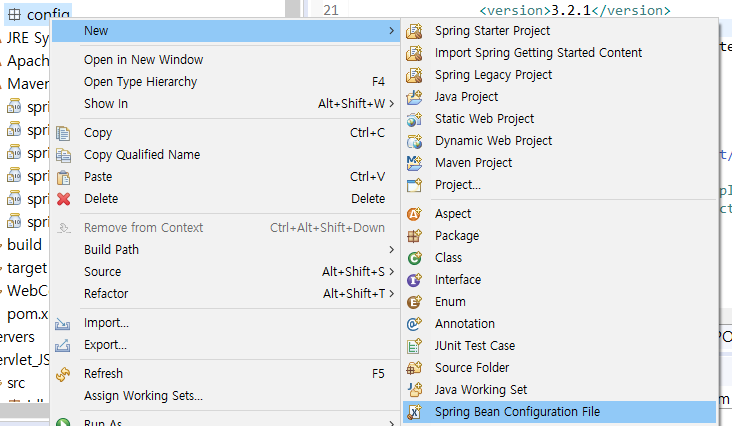732x426 pixels.
Task: Click the generic Project... icon
Action: click(414, 185)
